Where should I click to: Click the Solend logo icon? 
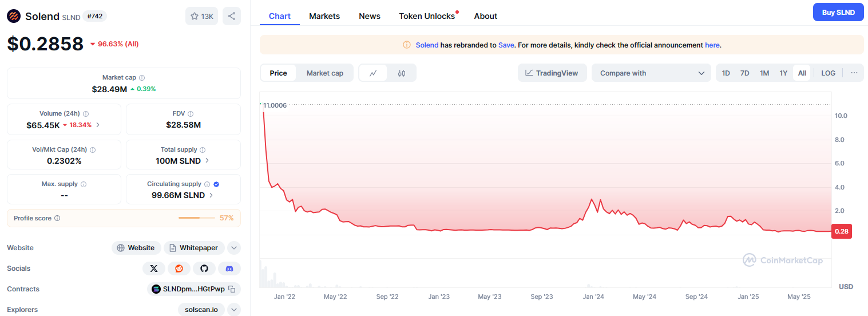14,16
